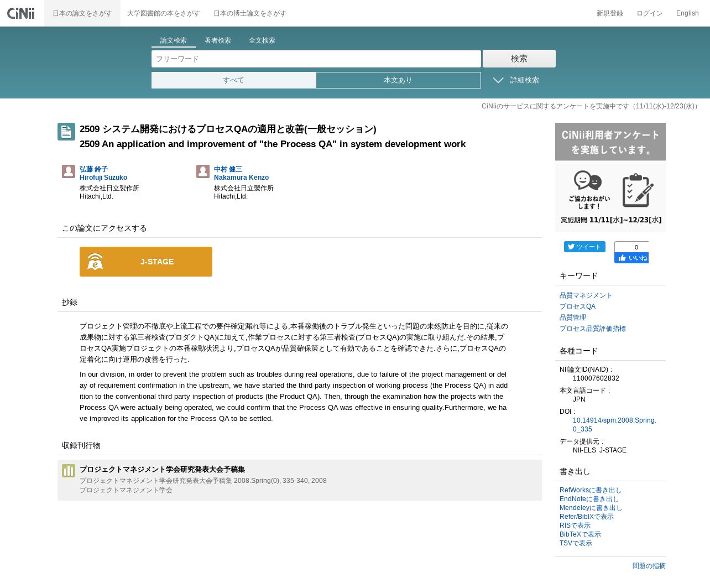Open the 大学図書館の本をさがす tab
Viewport: 710px width, 588px height.
163,13
